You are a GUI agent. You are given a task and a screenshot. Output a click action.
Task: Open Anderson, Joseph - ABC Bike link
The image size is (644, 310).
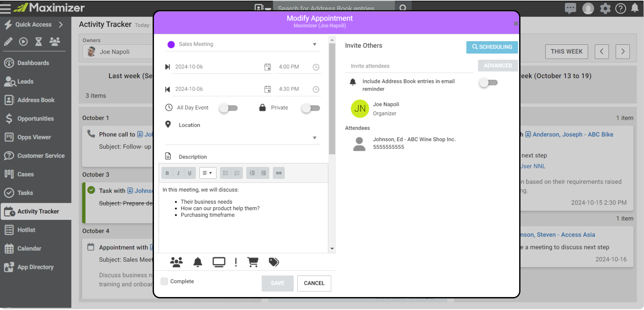573,135
